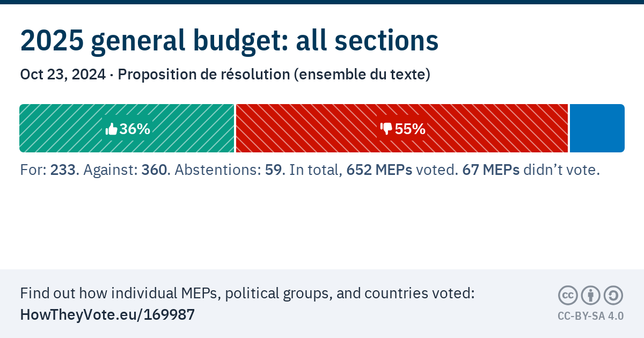The image size is (644, 338).
Task: Click the "Abstentions: 59" count
Action: point(229,170)
